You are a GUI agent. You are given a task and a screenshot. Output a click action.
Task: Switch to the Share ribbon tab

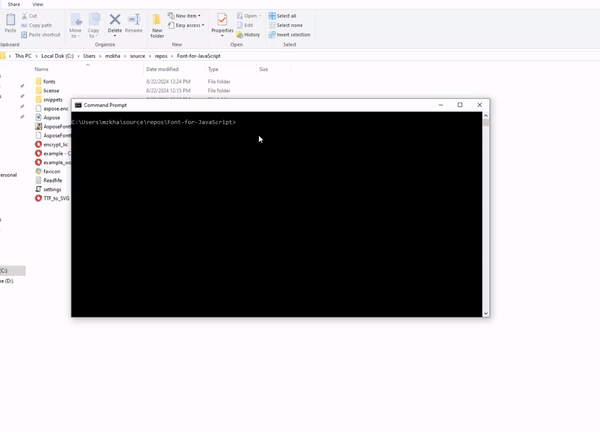point(14,4)
